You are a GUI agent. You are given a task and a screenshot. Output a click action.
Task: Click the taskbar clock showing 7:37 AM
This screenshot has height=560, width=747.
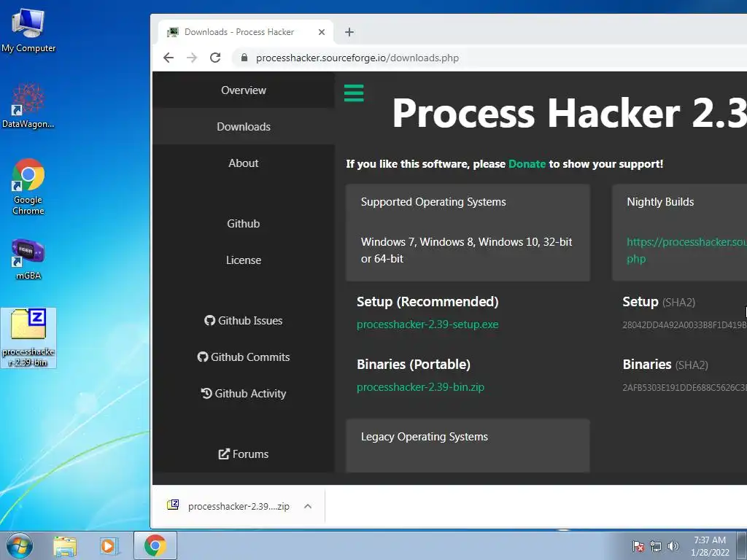pos(710,546)
